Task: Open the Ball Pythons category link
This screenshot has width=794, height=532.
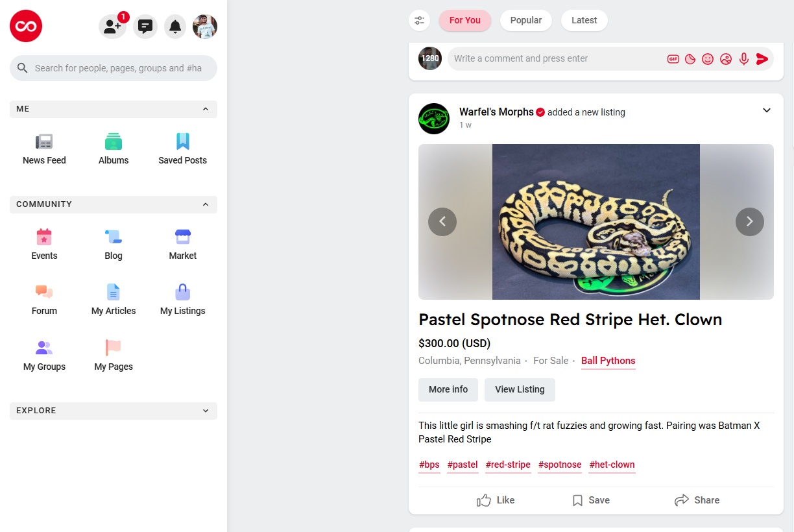Action: pos(608,361)
